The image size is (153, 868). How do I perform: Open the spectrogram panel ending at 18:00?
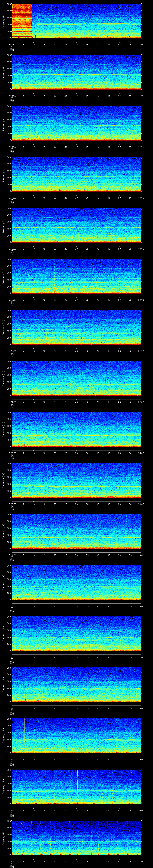pyautogui.click(x=76, y=174)
